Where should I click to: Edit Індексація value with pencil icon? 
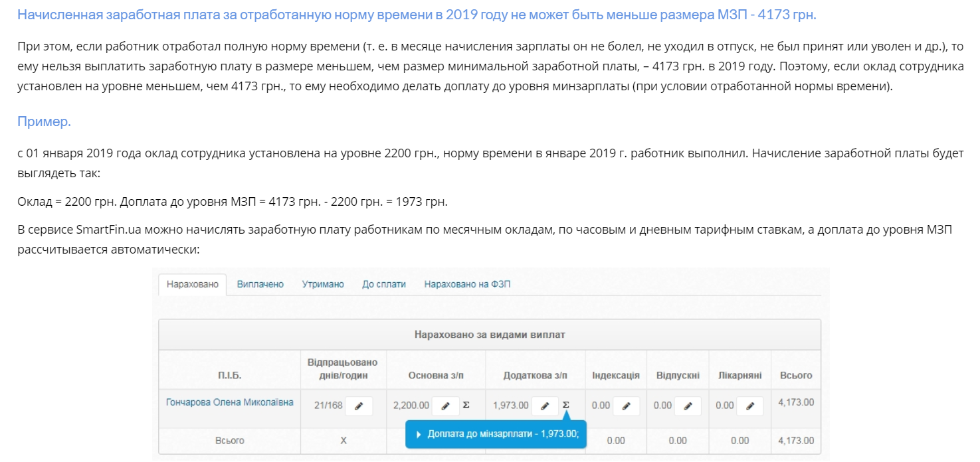pyautogui.click(x=626, y=406)
